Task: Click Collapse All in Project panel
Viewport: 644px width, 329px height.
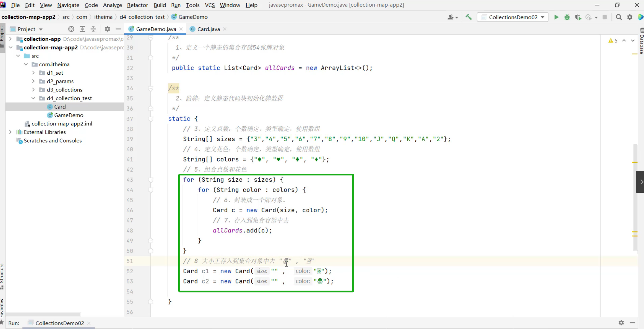Action: [93, 29]
